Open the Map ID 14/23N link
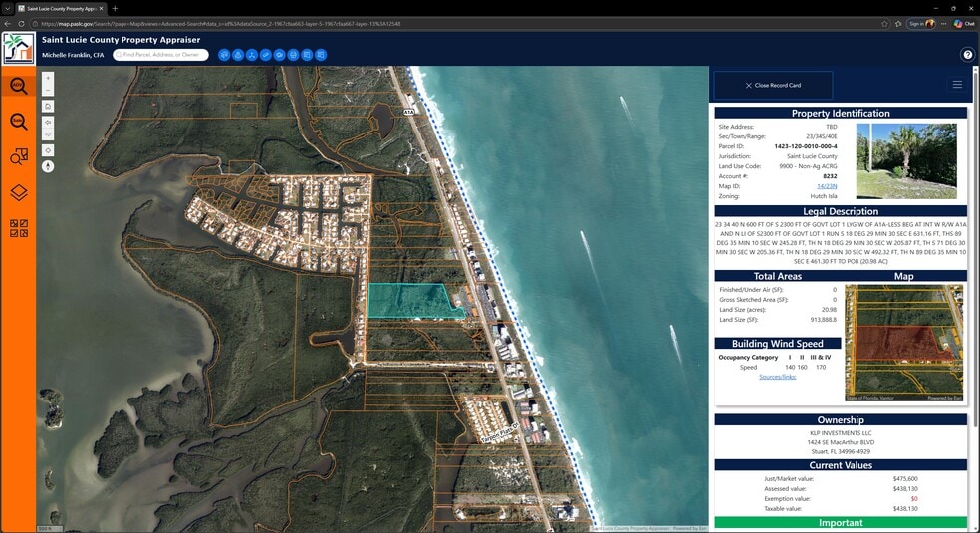 (x=827, y=186)
